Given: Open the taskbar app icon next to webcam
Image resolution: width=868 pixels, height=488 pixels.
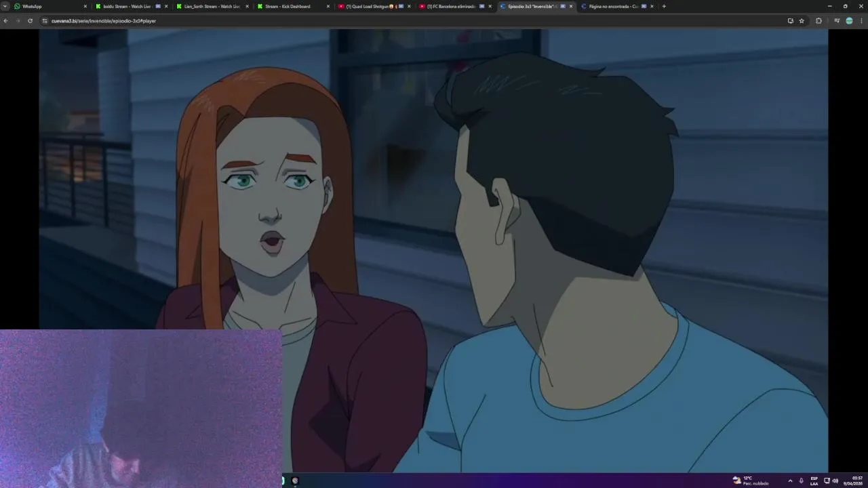Looking at the screenshot, I should [295, 481].
